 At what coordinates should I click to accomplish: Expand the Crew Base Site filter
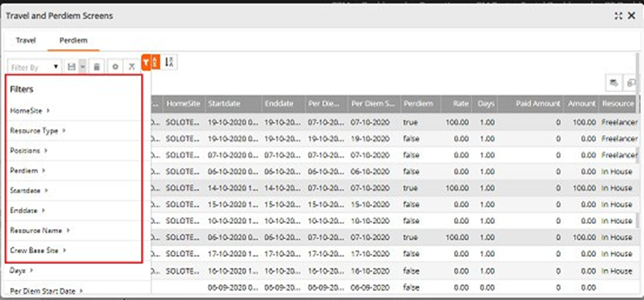tap(38, 250)
